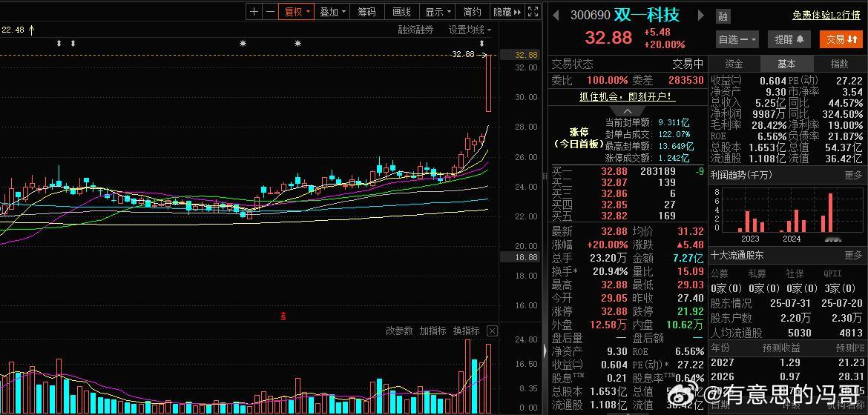Click 加指标 to add indicator
Image resolution: width=868 pixels, height=415 pixels.
click(x=433, y=331)
